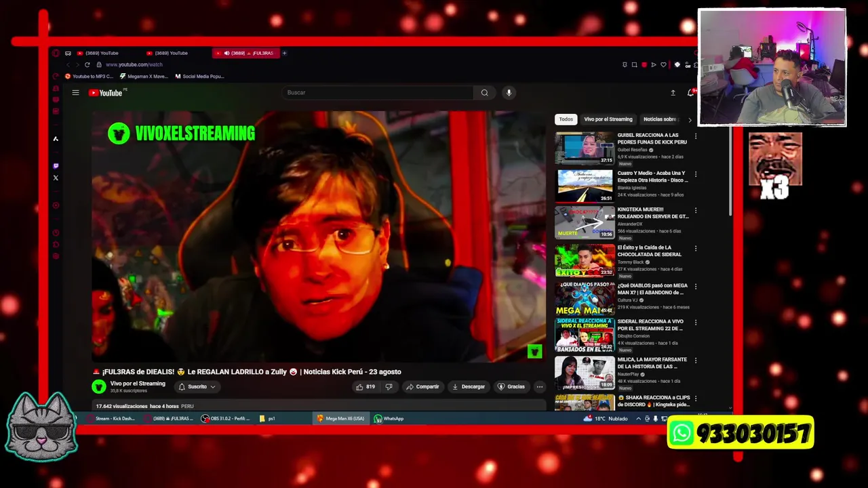Click the 18°C Nublado weather widget

click(x=606, y=419)
